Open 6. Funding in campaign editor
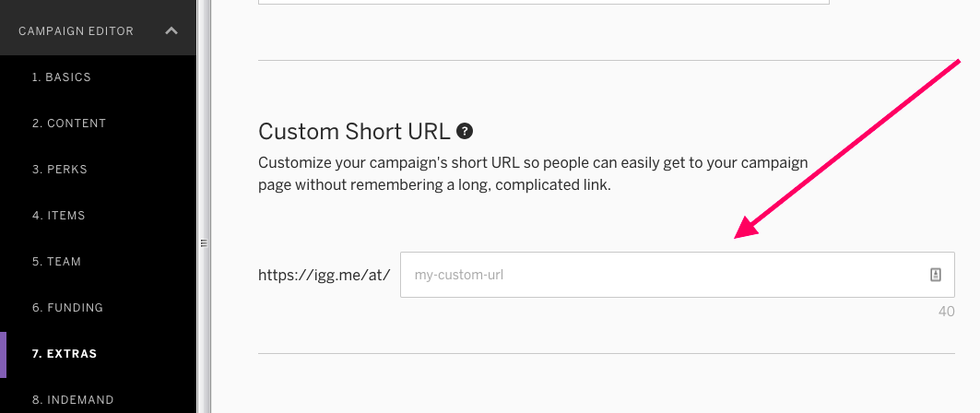The image size is (980, 413). point(67,307)
